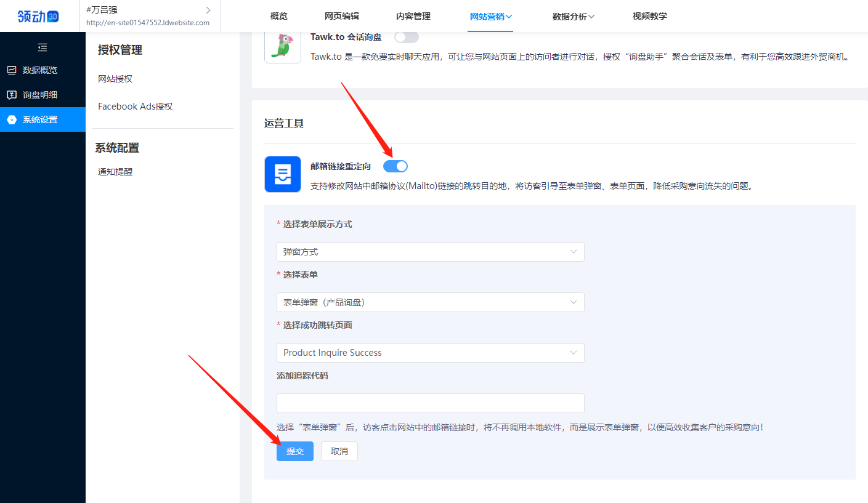Toggle the email redirect switch off
The height and width of the screenshot is (503, 868).
tap(396, 166)
